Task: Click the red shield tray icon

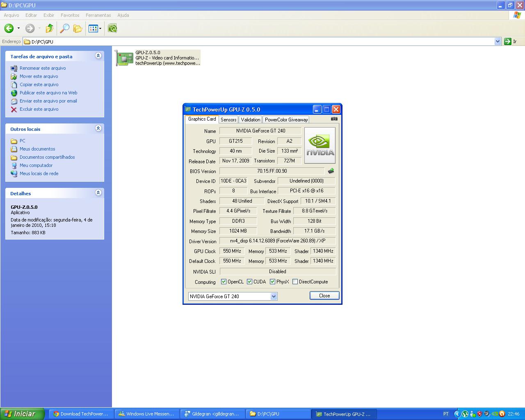Action: 479,414
